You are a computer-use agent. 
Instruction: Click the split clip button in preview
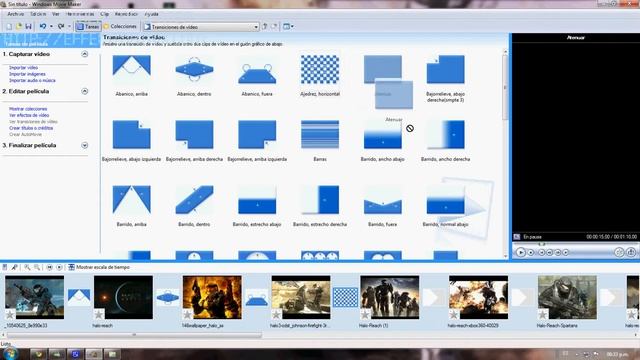[619, 252]
